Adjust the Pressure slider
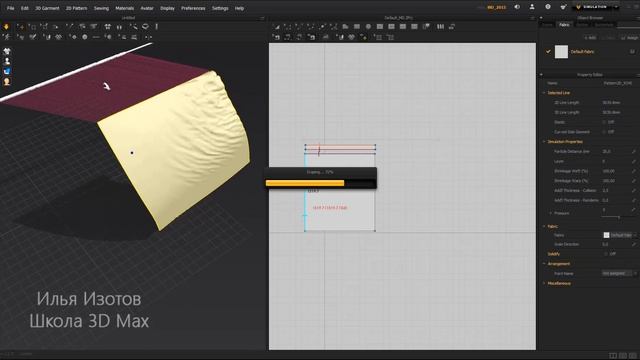640x360 pixels. (619, 217)
